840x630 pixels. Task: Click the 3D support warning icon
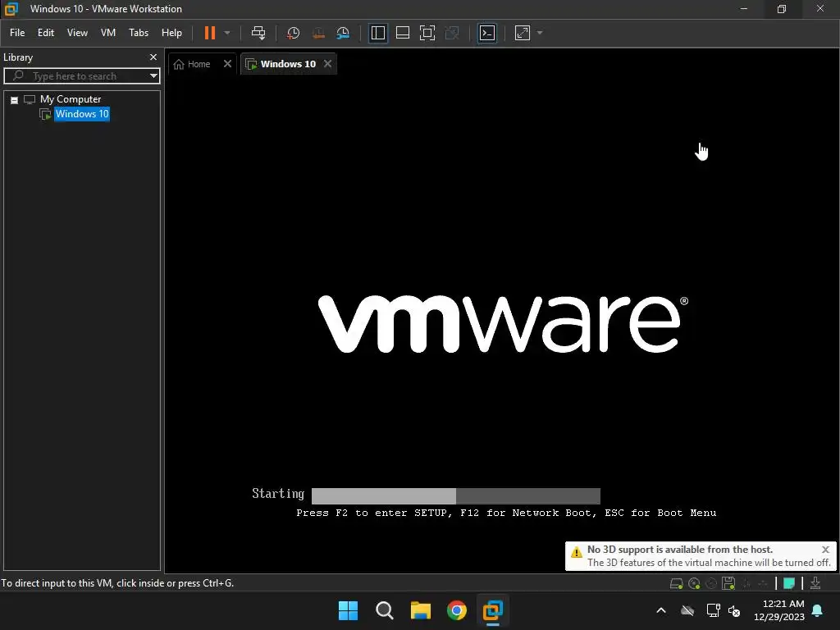577,552
